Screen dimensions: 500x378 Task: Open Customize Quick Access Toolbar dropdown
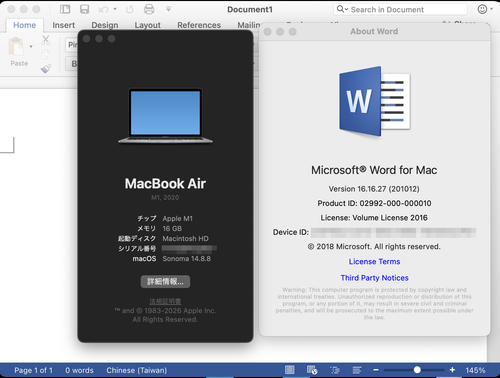(168, 9)
